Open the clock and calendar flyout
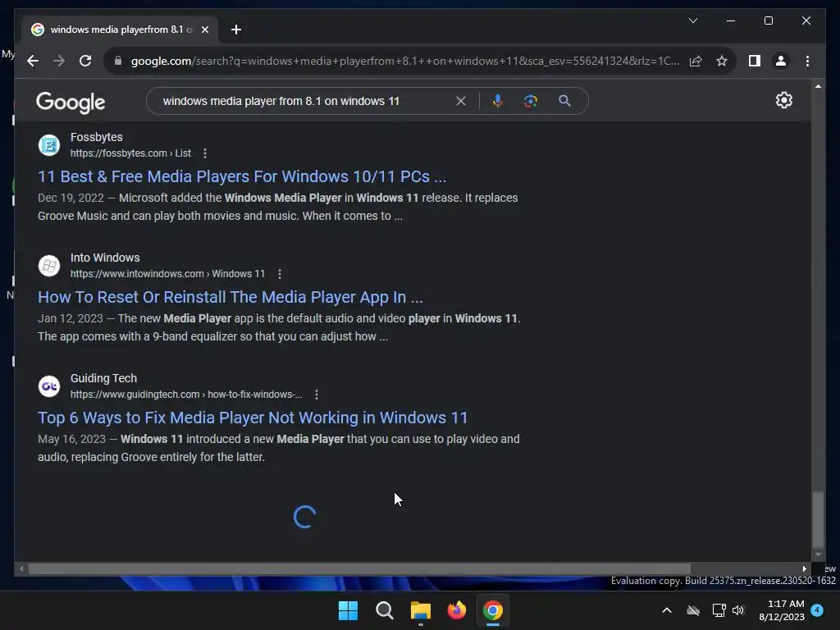The image size is (840, 630). tap(782, 610)
